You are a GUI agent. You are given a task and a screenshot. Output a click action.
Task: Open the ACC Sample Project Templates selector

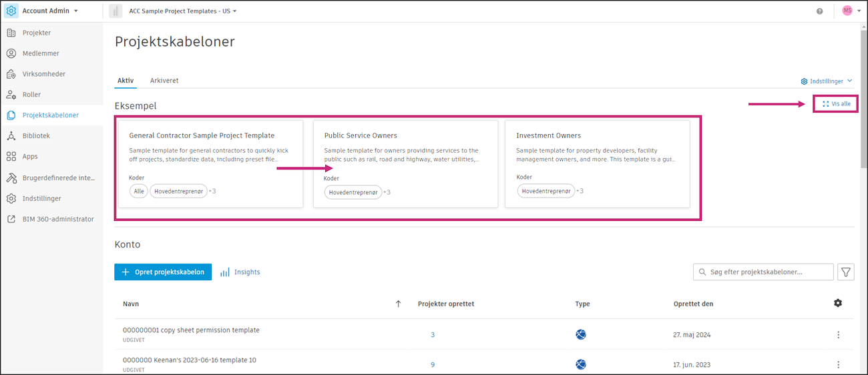point(183,11)
